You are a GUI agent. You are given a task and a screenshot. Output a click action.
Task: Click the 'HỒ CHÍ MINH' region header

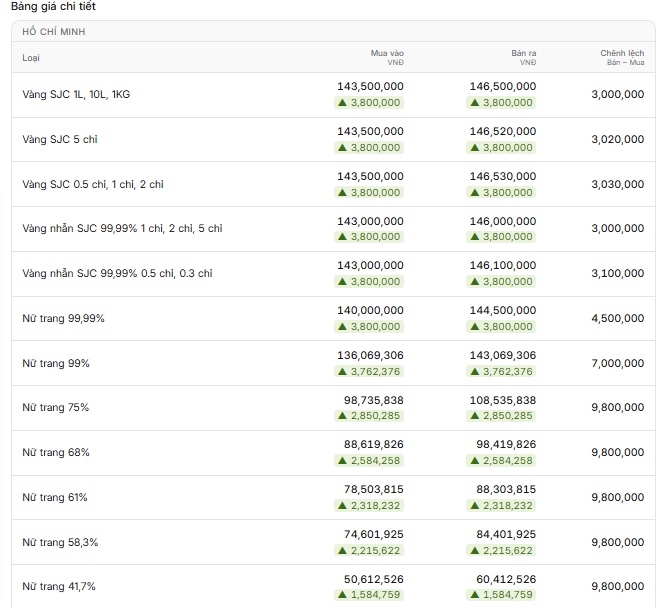pos(54,32)
